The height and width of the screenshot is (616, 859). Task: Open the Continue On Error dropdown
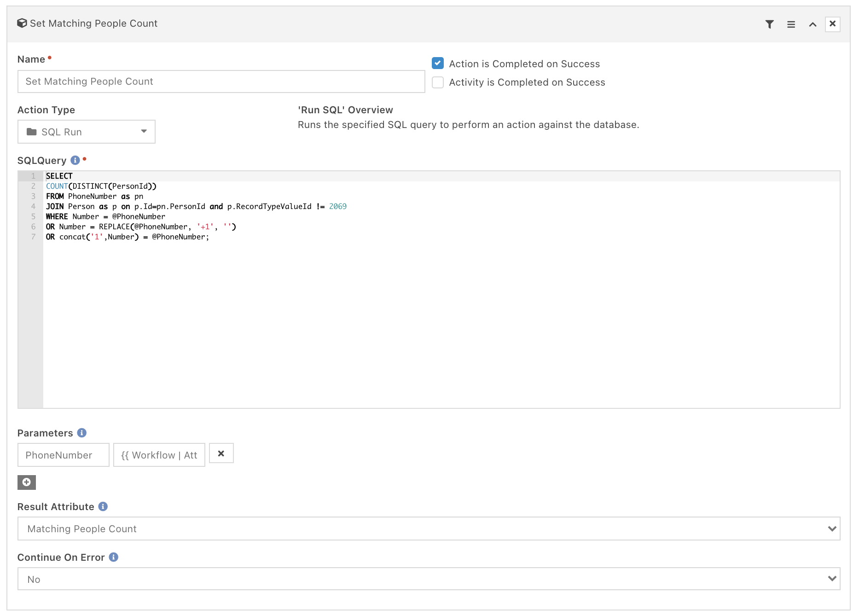pos(429,579)
